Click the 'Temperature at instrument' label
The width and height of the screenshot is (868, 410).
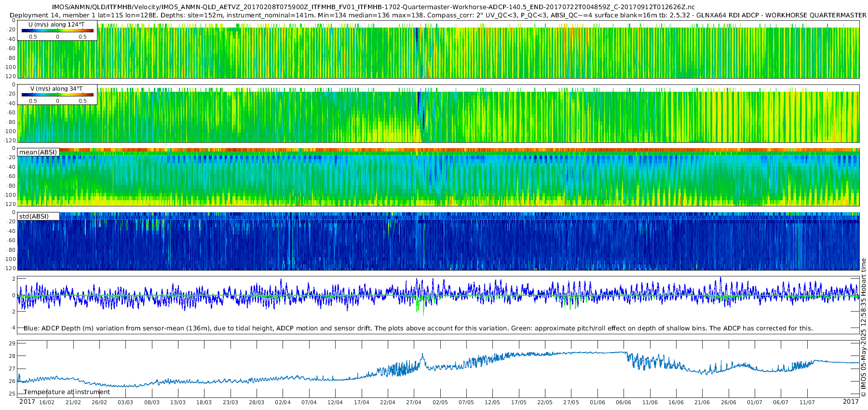[67, 392]
